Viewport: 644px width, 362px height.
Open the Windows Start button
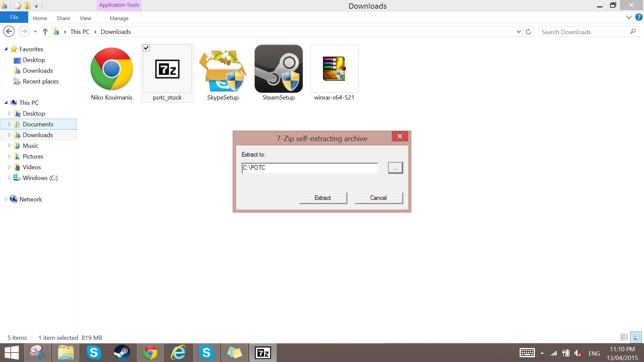point(12,353)
